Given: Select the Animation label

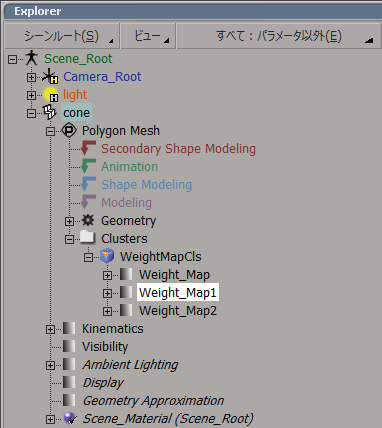Looking at the screenshot, I should pos(129,167).
